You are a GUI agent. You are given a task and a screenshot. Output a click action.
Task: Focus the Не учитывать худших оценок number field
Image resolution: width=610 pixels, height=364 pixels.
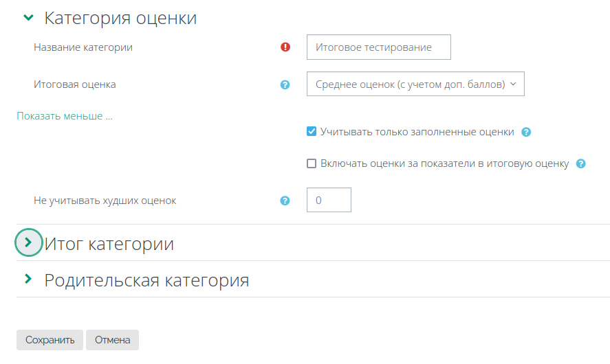[329, 200]
